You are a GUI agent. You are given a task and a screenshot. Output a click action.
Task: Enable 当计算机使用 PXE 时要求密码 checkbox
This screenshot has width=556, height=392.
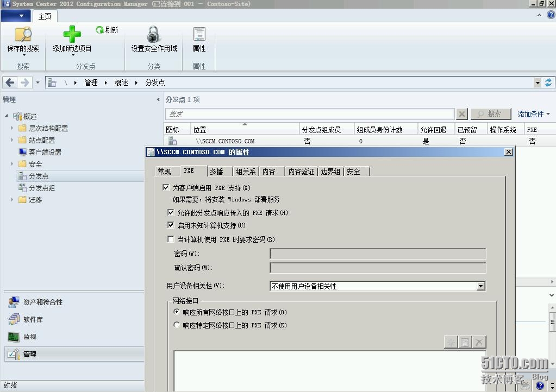[x=171, y=239]
